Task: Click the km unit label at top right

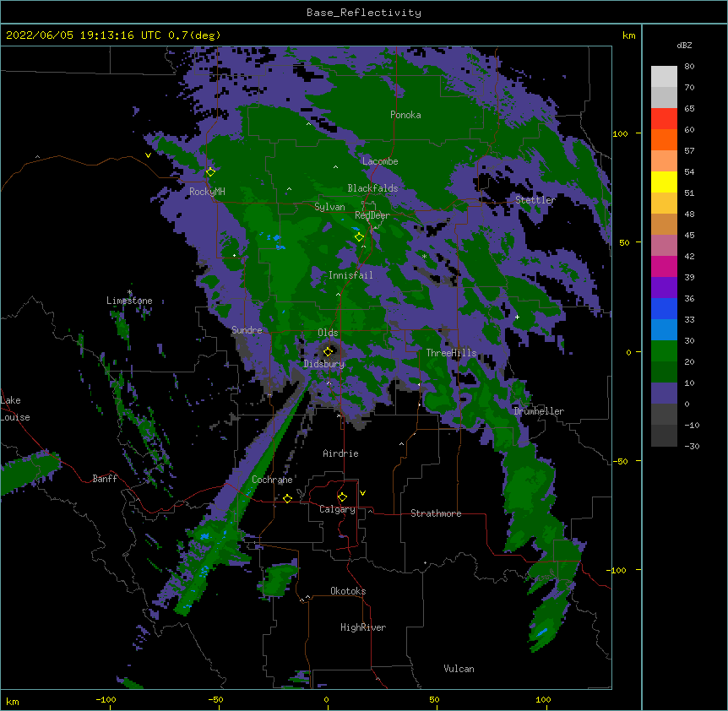Action: tap(628, 35)
